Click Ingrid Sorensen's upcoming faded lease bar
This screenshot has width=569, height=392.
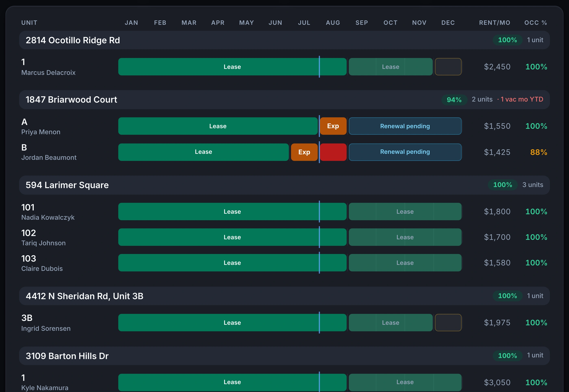coord(391,323)
